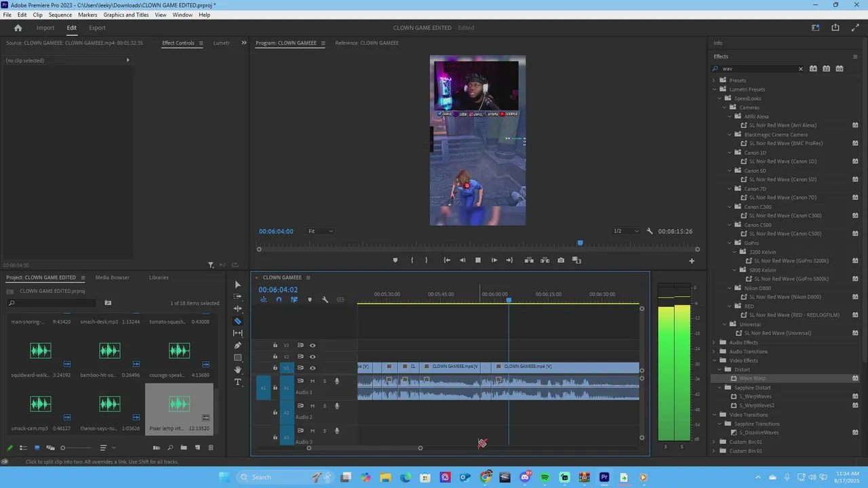Screen dimensions: 868x488
Task: Select the Pen tool
Action: click(237, 346)
